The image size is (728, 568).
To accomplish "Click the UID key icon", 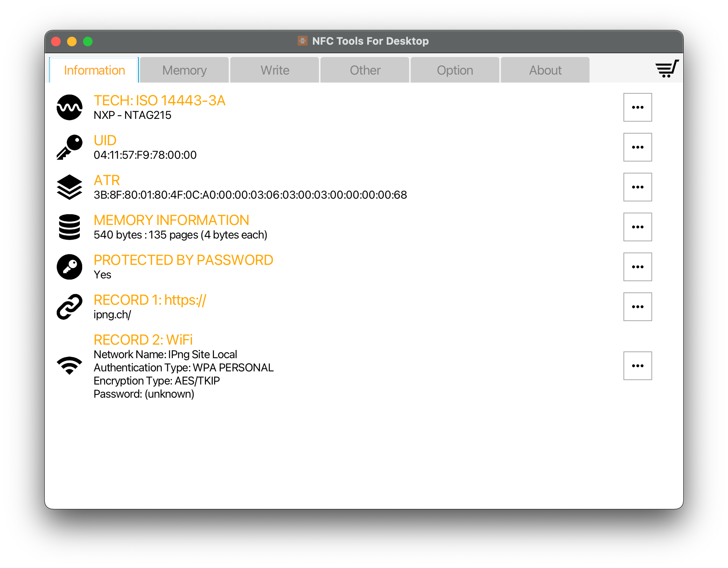I will tap(69, 147).
